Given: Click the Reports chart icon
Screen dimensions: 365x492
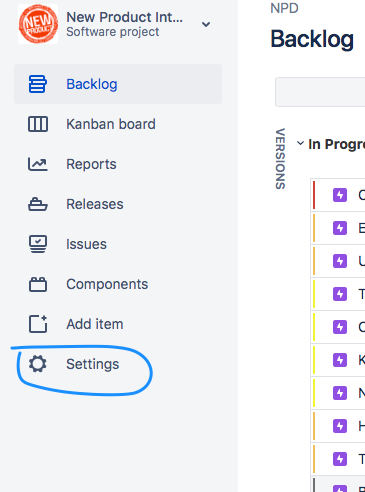Looking at the screenshot, I should 38,164.
